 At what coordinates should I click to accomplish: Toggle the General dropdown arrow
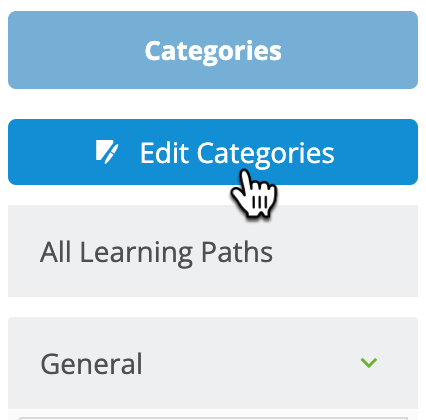pyautogui.click(x=369, y=363)
